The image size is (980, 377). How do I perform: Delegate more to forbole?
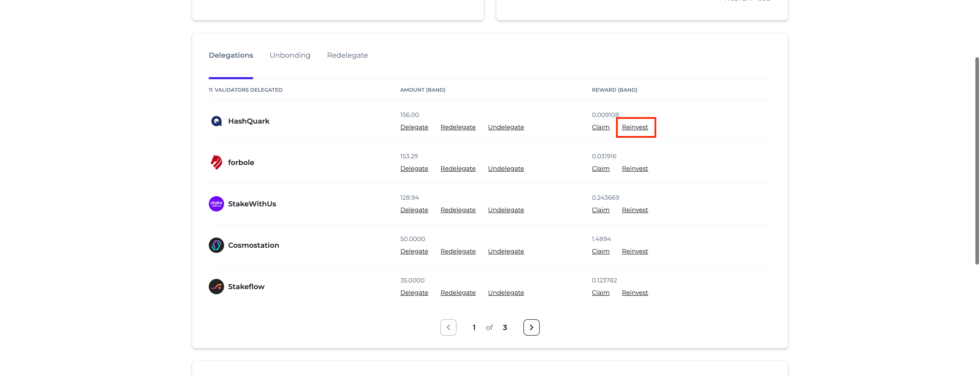coord(414,168)
